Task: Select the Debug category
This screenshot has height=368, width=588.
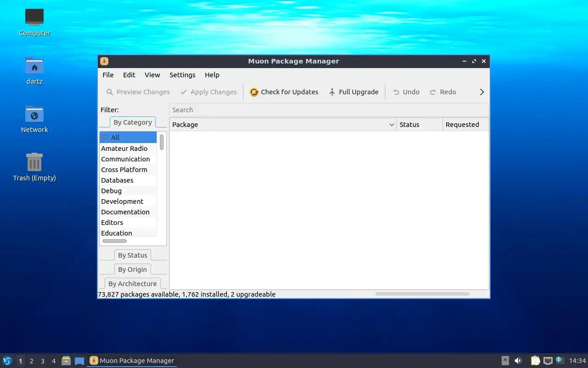Action: tap(128, 191)
